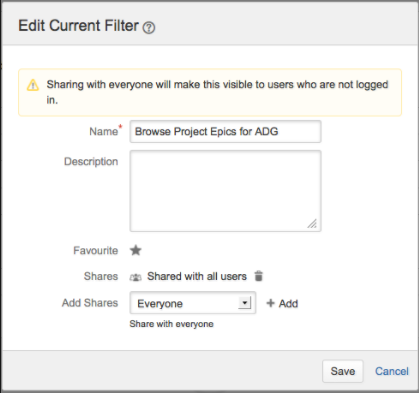419x393 pixels.
Task: Click inside the Description text area
Action: coord(225,191)
